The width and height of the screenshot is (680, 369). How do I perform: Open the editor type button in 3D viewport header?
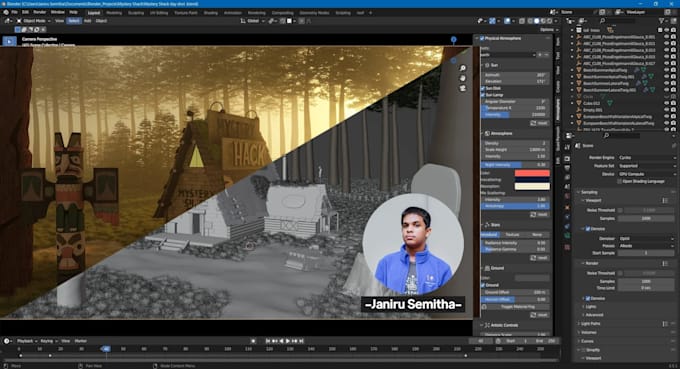tap(7, 21)
